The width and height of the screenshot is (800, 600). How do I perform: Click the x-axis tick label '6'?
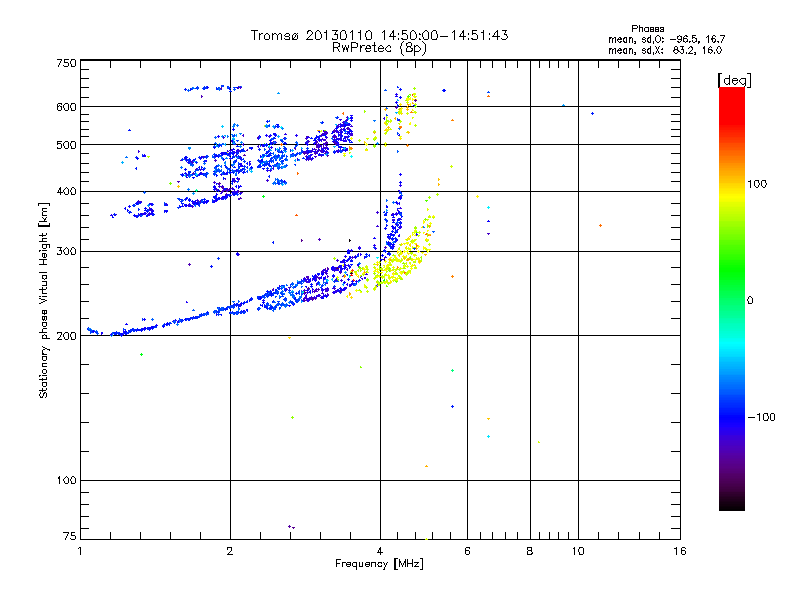click(467, 551)
